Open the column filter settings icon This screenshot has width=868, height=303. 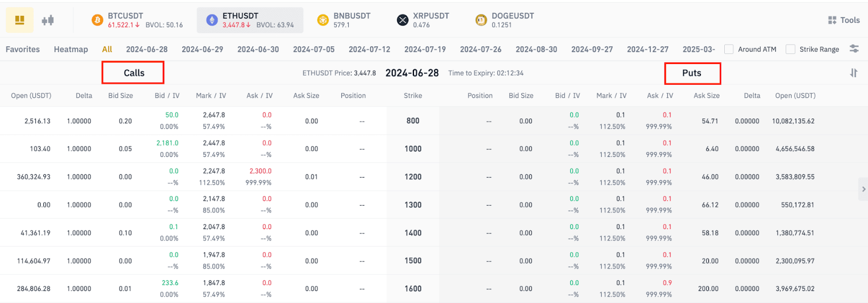point(854,49)
